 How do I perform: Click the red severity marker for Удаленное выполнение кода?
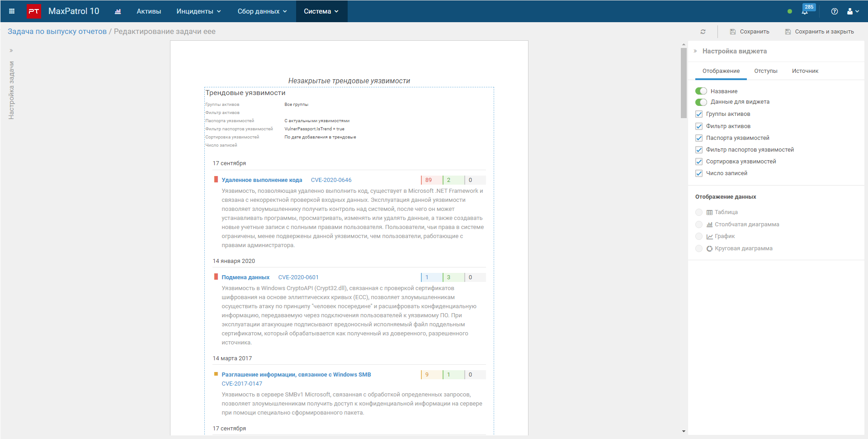coord(216,179)
